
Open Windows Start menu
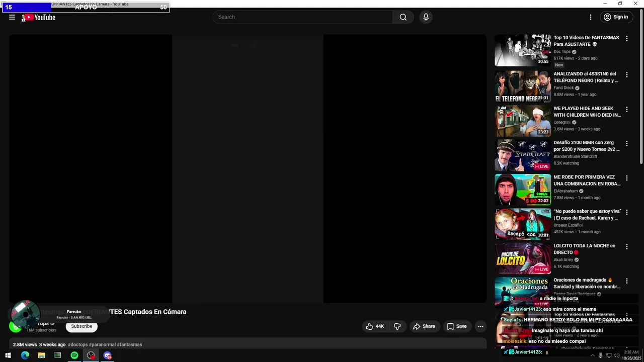pos(8,355)
